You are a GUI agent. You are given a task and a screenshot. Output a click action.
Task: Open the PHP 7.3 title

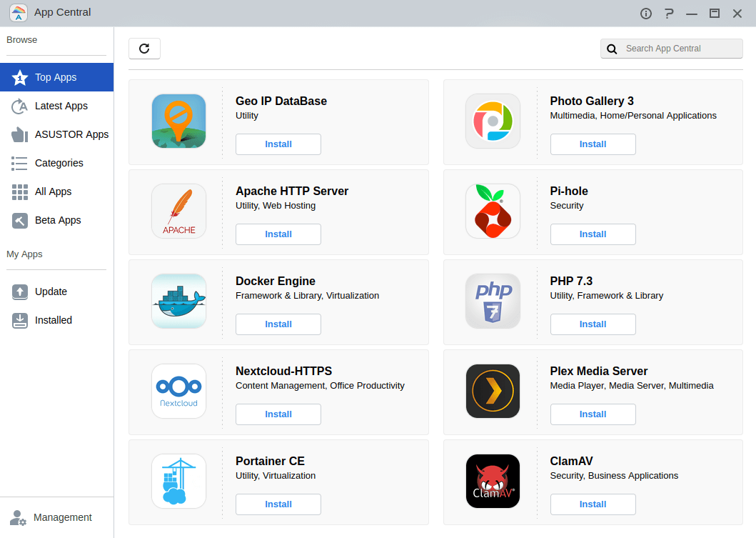571,281
